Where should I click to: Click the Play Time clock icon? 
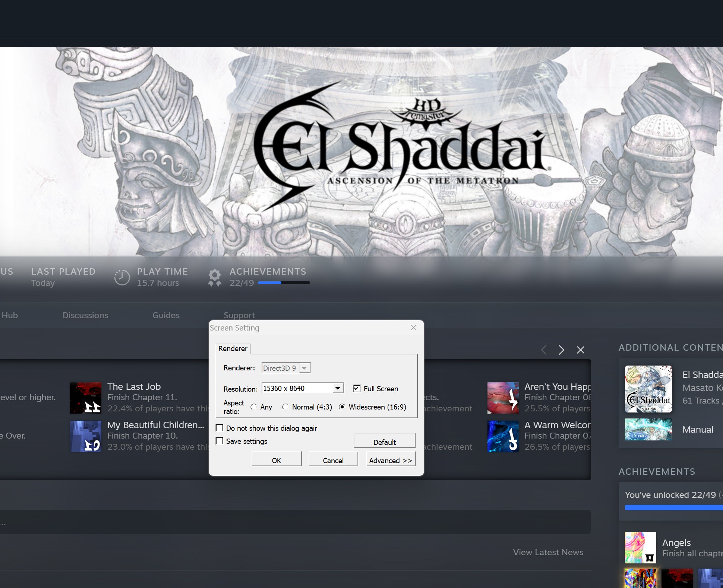(x=122, y=277)
